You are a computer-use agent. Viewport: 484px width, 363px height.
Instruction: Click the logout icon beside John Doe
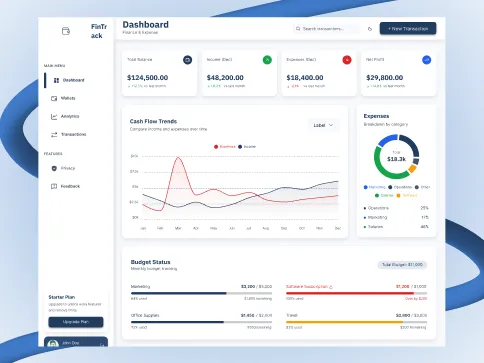102,345
